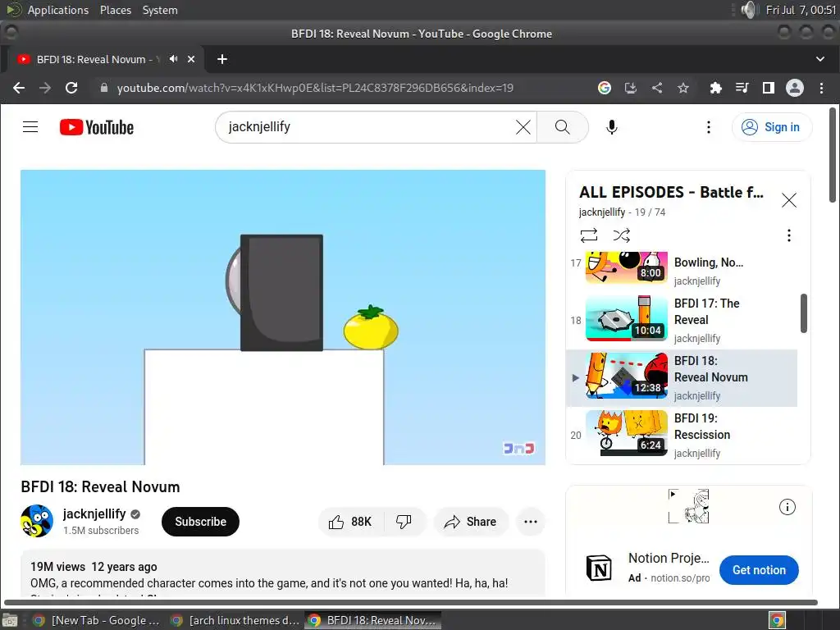Toggle Chrome side panel
Image resolution: width=840 pixels, height=630 pixels.
(768, 88)
